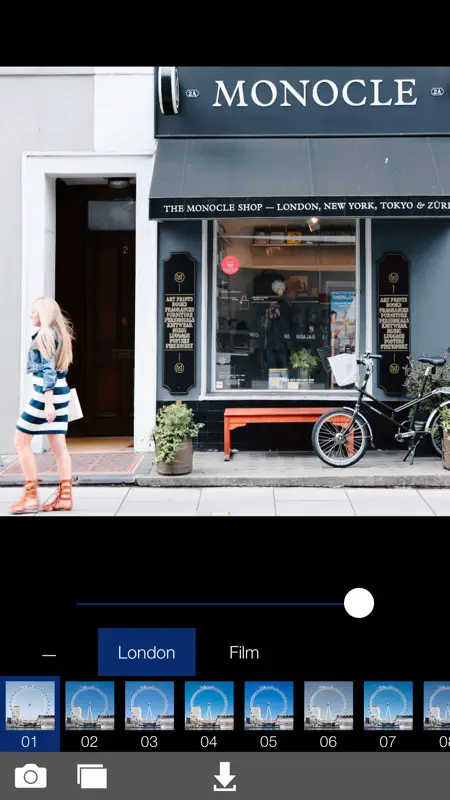Open the camera to take a photo

click(x=31, y=777)
